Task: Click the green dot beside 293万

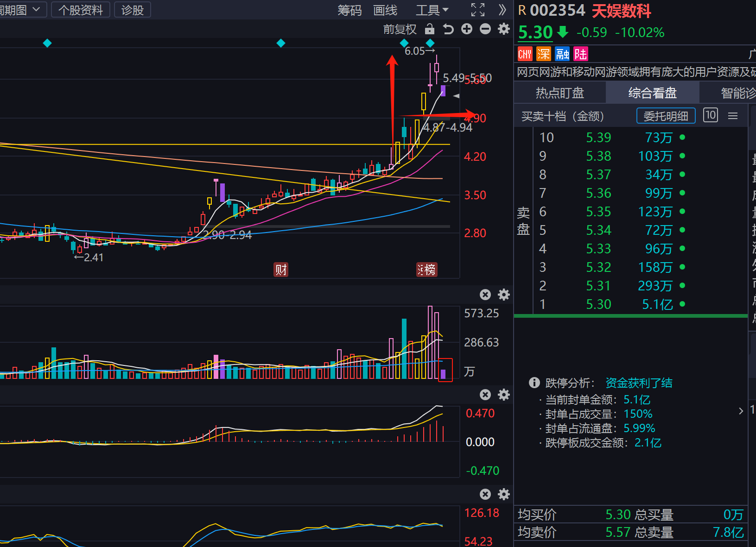Action: click(682, 285)
